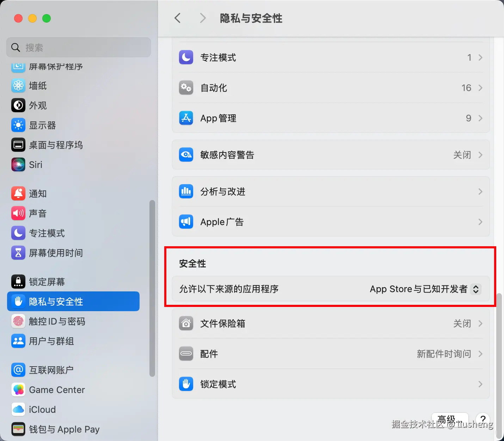The width and height of the screenshot is (504, 441).
Task: Open 文件保险箱 settings showing 关闭
Action: tap(331, 324)
